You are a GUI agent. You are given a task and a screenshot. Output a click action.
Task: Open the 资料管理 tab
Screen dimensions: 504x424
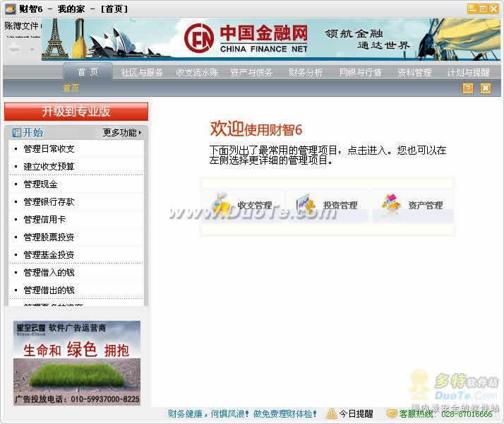click(414, 73)
